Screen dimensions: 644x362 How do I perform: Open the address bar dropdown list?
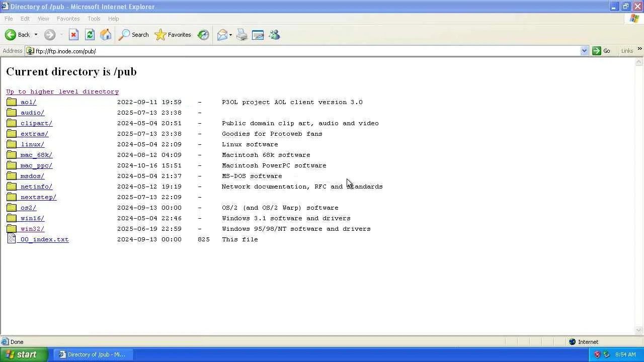pyautogui.click(x=584, y=51)
